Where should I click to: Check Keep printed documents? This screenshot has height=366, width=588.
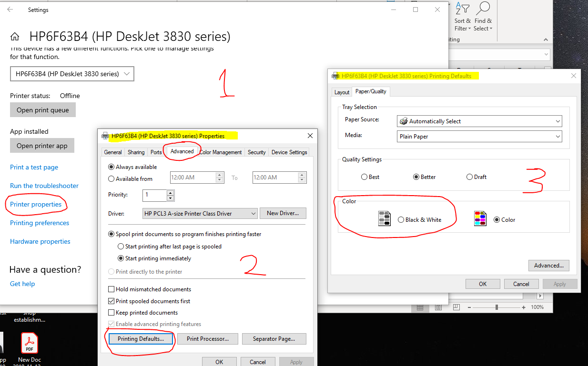point(112,313)
